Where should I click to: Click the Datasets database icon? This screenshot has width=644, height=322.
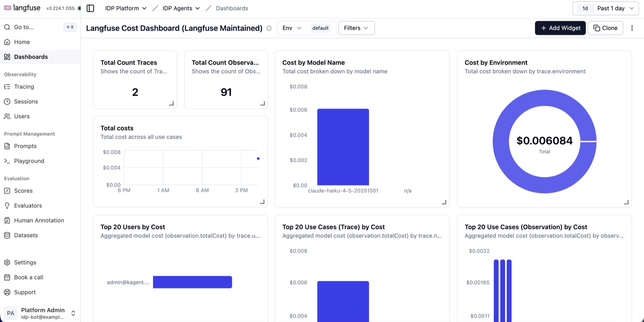click(7, 235)
